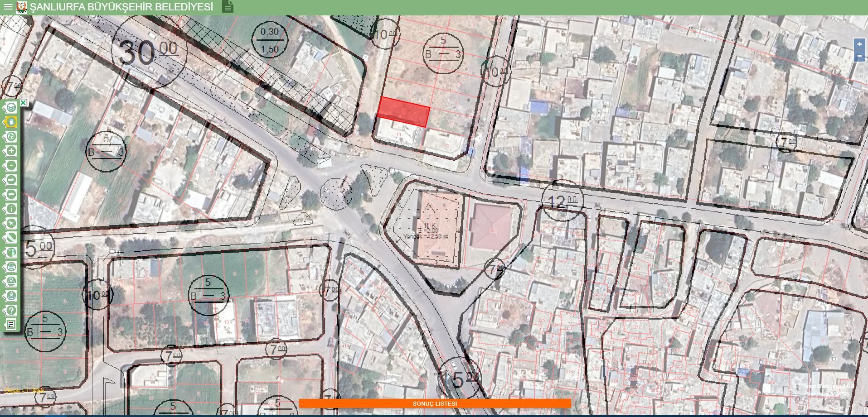Click the red highlighted parcel

tap(403, 111)
